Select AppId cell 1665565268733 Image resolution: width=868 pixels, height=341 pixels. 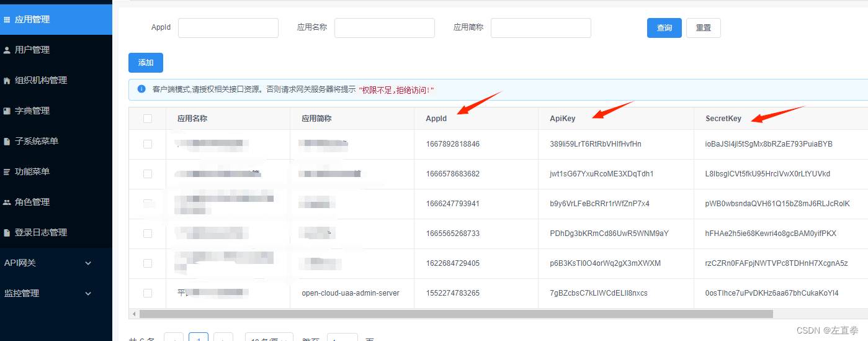pyautogui.click(x=453, y=234)
